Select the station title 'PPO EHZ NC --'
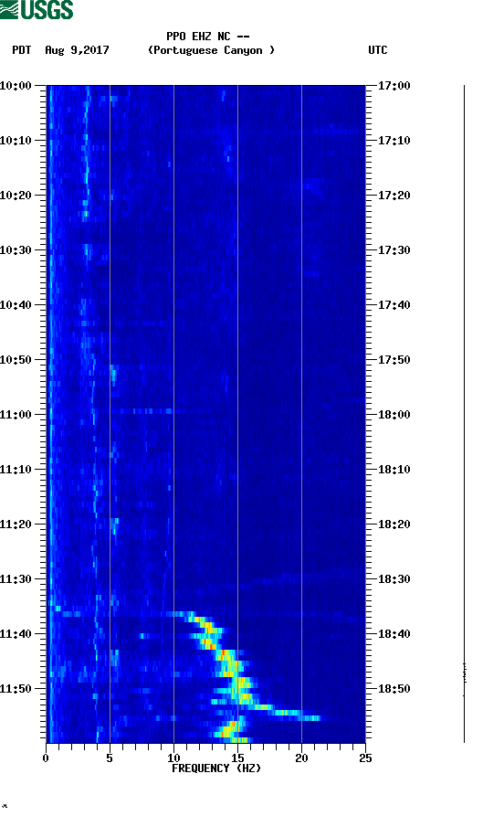This screenshot has width=504, height=816. (x=207, y=37)
